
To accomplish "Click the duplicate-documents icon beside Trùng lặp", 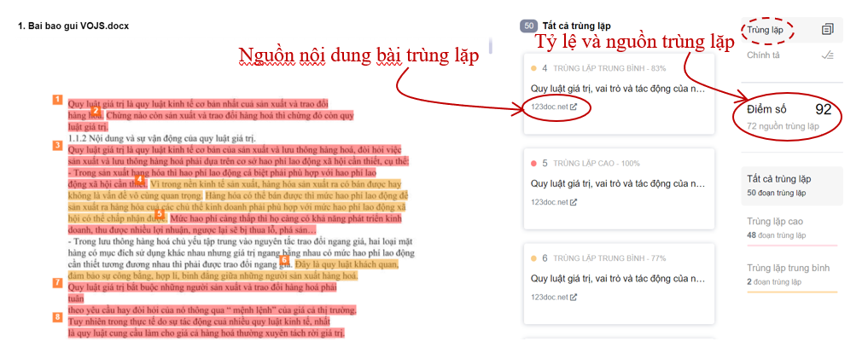I will pos(828,30).
